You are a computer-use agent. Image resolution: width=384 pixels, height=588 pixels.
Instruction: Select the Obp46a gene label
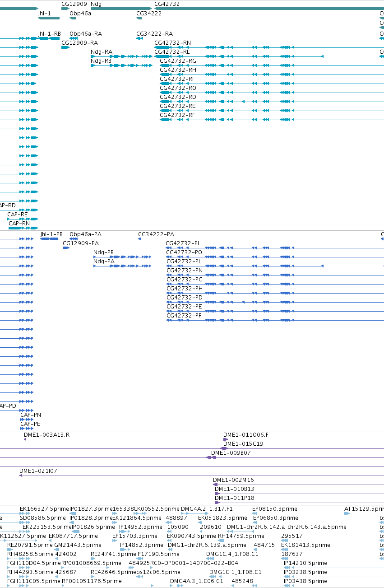[80, 14]
